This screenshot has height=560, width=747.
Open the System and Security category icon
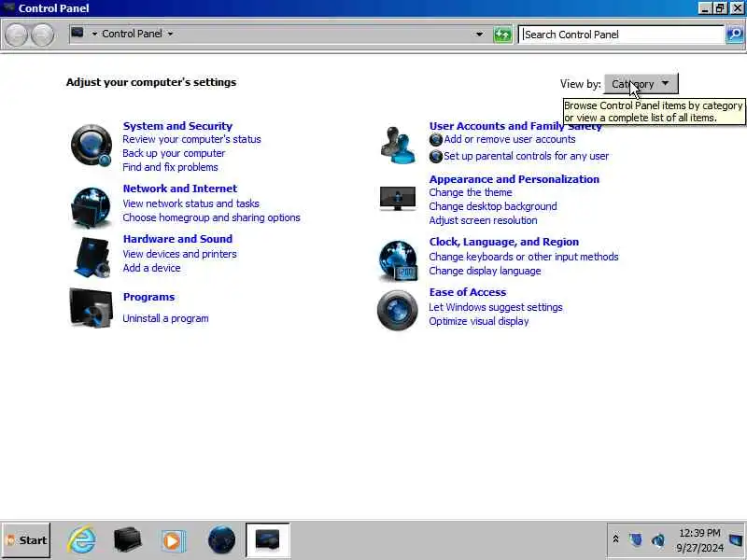click(x=91, y=146)
